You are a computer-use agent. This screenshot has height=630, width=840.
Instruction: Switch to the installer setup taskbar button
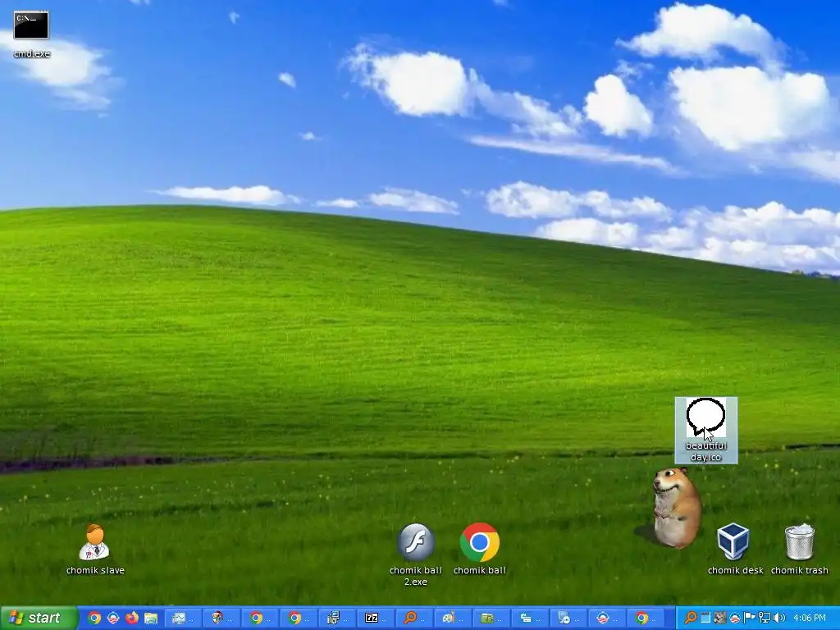pyautogui.click(x=337, y=619)
